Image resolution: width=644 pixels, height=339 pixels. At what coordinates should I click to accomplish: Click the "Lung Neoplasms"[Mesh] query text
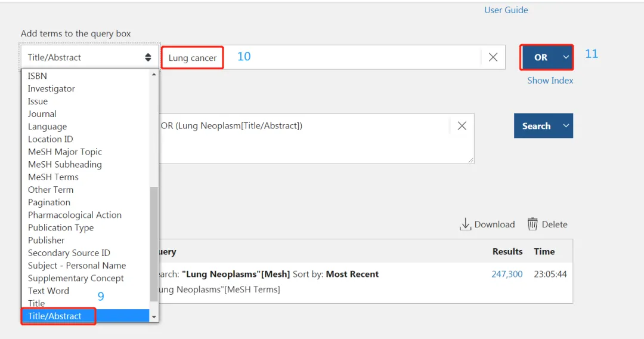click(x=236, y=274)
